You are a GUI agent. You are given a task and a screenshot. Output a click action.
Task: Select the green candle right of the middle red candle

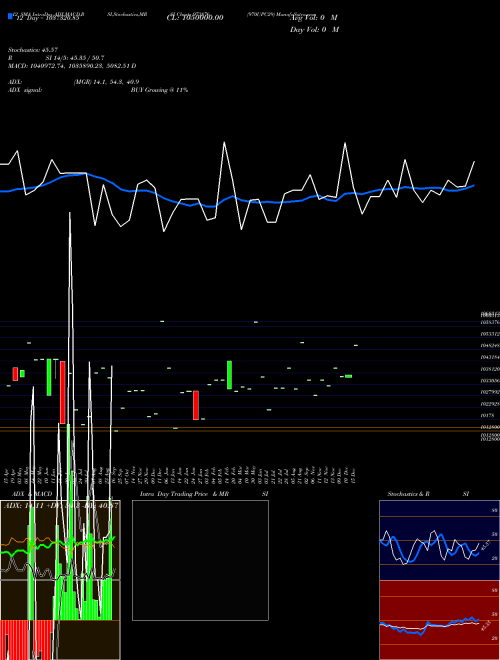click(229, 375)
